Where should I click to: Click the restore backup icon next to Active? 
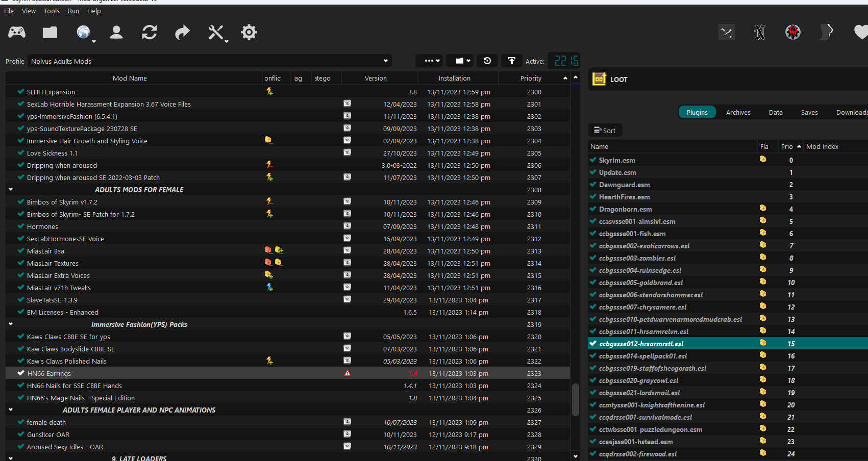487,61
